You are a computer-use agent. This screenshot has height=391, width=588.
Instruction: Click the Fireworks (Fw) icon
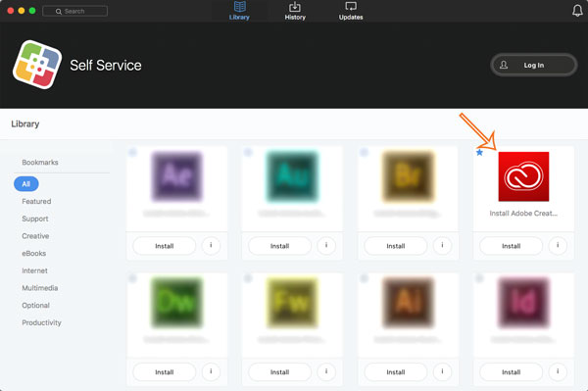(292, 303)
